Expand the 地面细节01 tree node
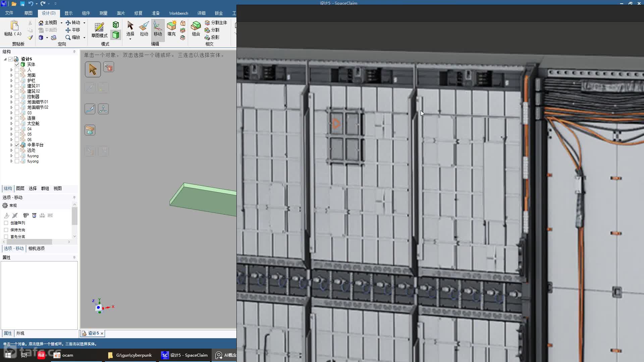The width and height of the screenshot is (644, 362). pyautogui.click(x=11, y=102)
